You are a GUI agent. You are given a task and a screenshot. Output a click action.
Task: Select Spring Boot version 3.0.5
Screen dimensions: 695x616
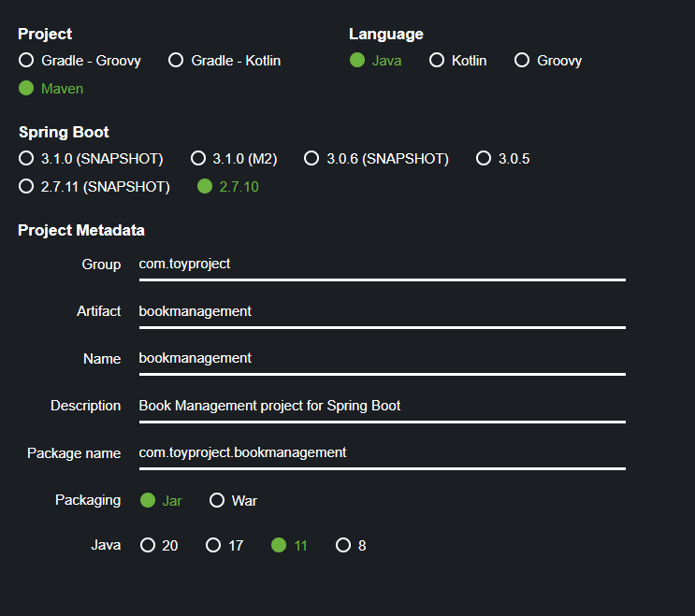484,159
